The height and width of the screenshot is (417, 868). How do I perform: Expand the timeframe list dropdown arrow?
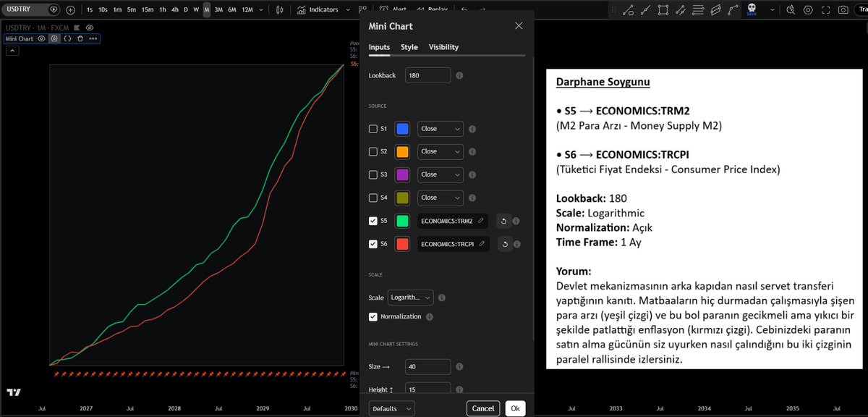pyautogui.click(x=261, y=9)
